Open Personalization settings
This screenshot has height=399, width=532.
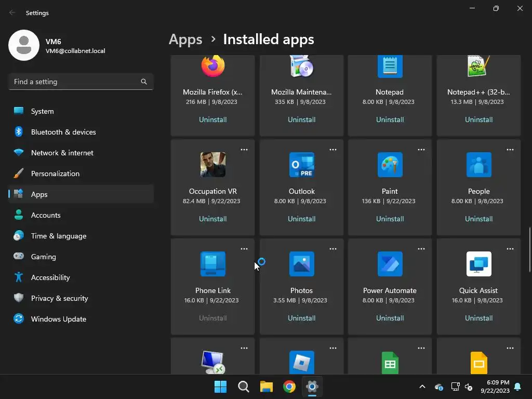click(81, 174)
